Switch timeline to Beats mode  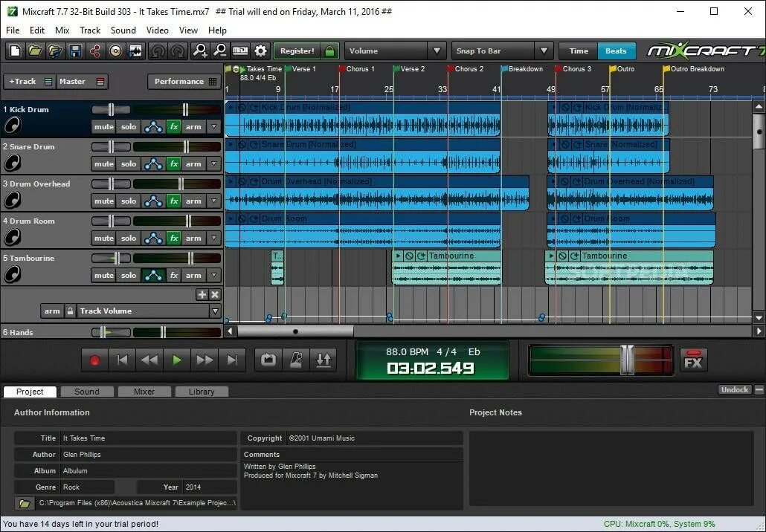point(616,51)
